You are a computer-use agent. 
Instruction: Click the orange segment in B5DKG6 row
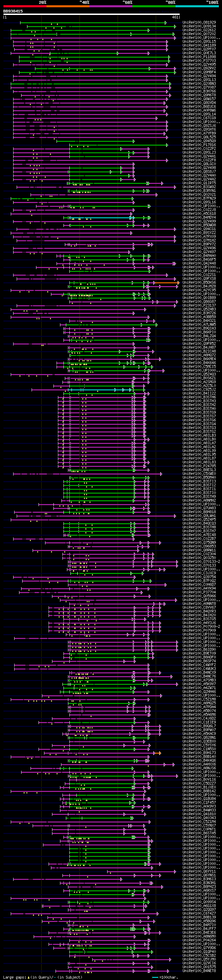pos(166,283)
